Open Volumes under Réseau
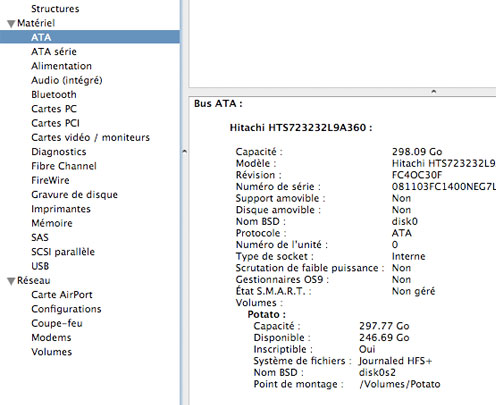 (x=51, y=352)
